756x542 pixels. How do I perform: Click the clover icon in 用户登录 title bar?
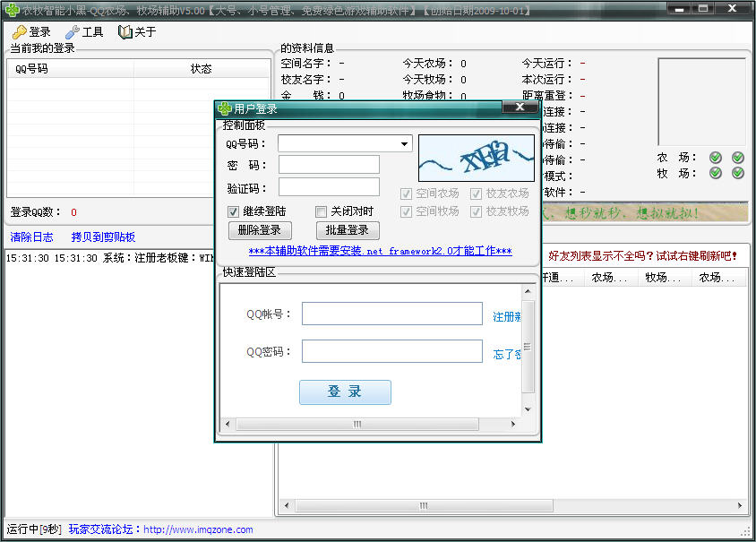coord(225,109)
